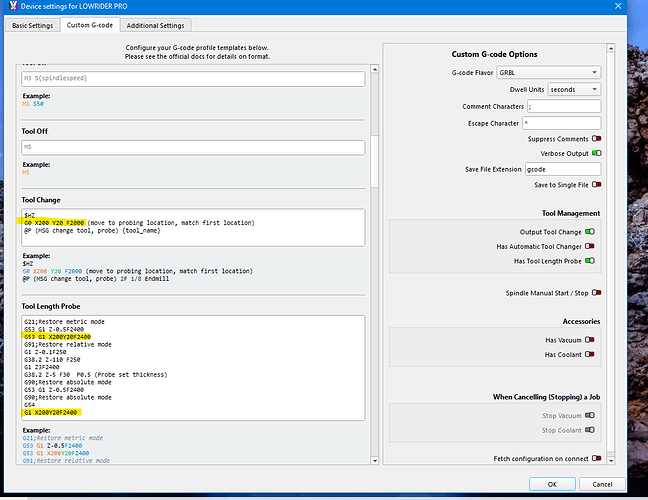Click the Tool Off G-code field
Image resolution: width=648 pixels, height=500 pixels.
[193, 148]
